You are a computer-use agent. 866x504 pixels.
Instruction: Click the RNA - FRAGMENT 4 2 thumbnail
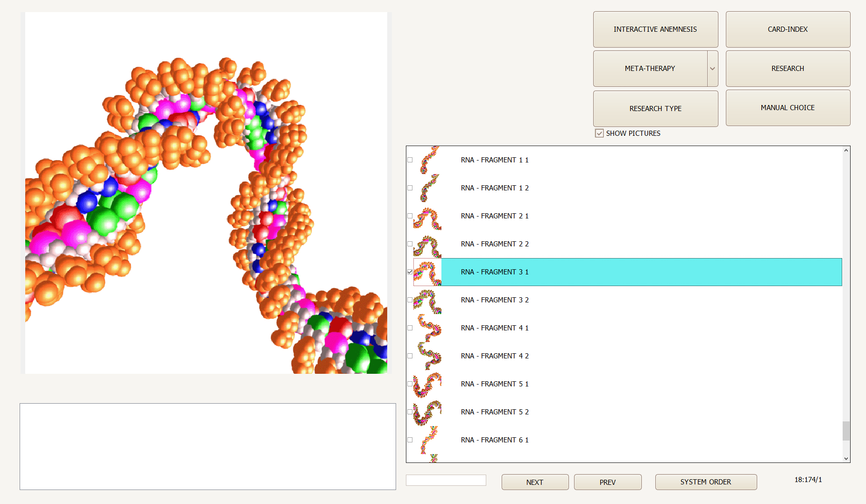pos(427,356)
